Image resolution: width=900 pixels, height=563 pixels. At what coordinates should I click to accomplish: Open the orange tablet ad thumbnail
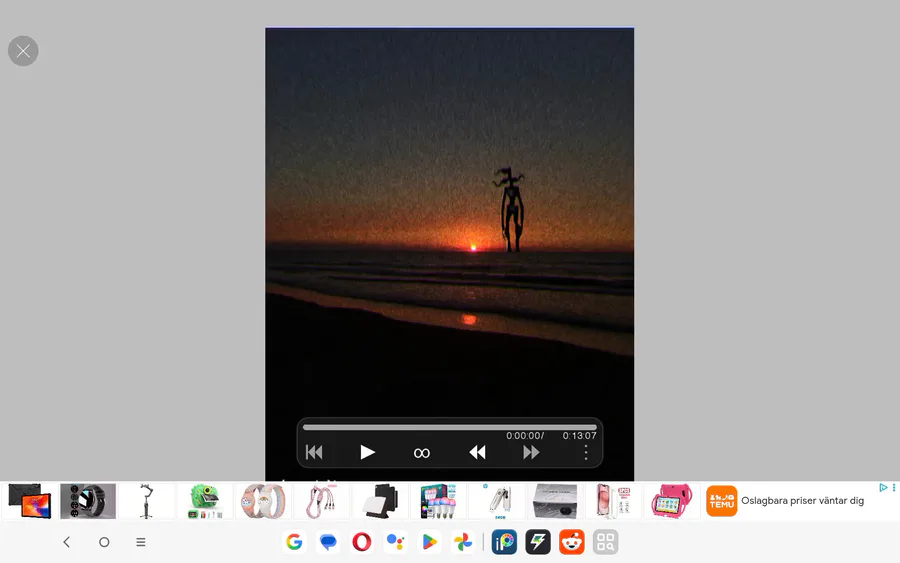29,501
